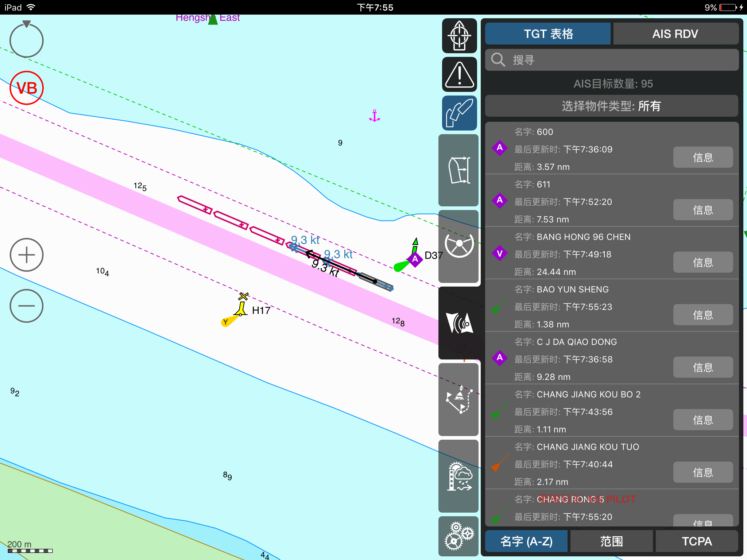Switch to the AIS RDV tab
This screenshot has width=747, height=560.
tap(675, 34)
